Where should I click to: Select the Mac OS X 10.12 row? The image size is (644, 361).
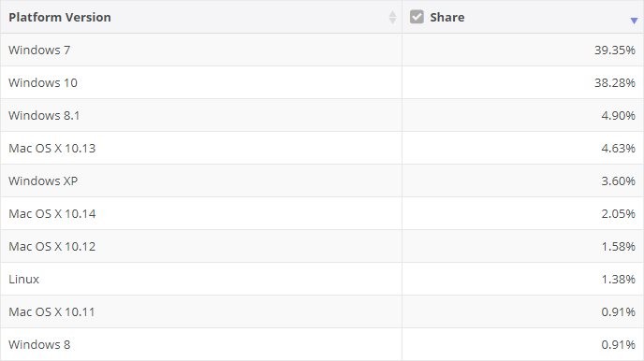(322, 246)
